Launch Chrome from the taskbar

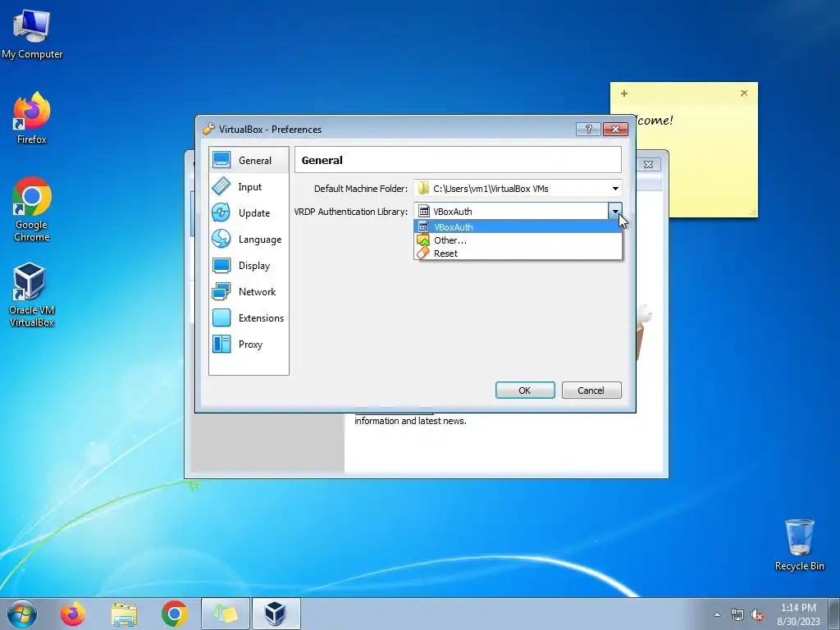click(174, 614)
